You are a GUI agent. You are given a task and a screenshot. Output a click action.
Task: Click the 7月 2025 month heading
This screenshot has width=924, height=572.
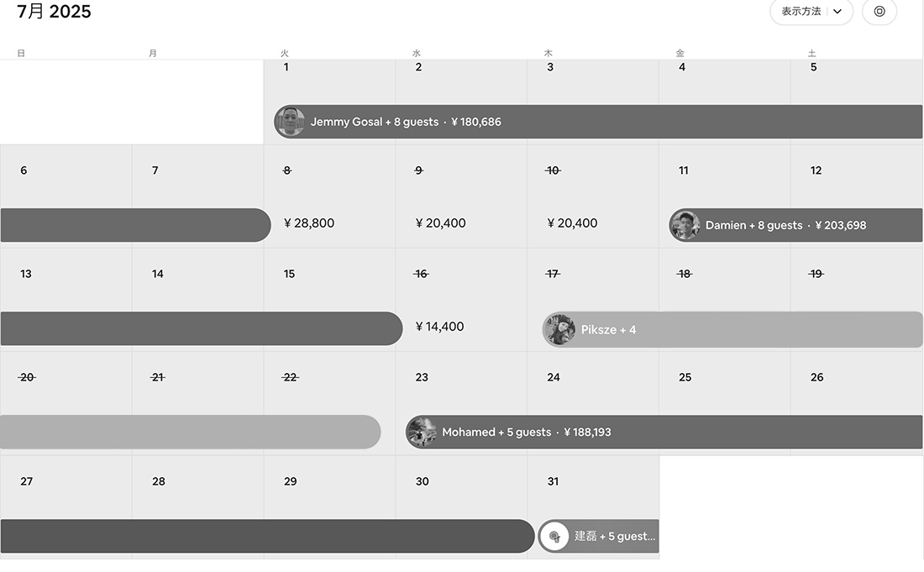(54, 12)
